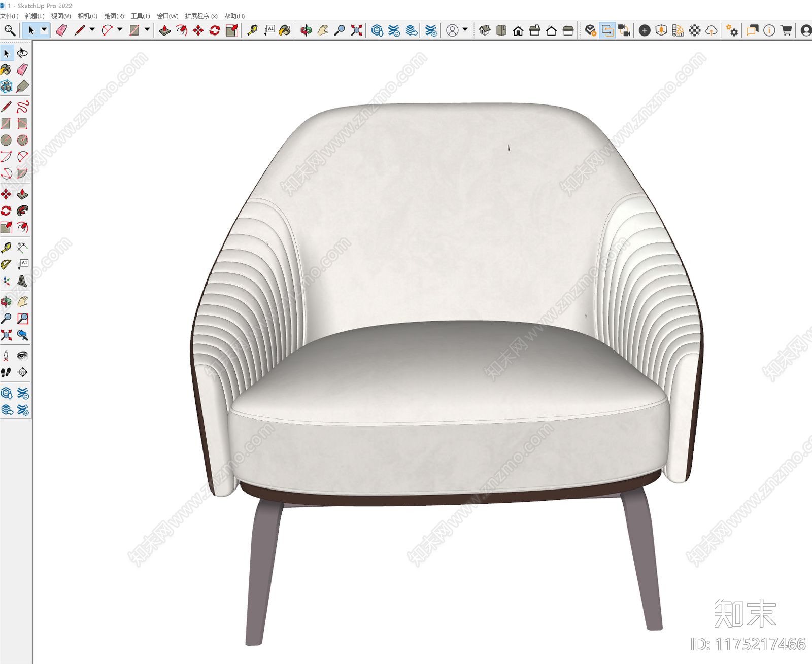
Task: Click the cloud upload icon
Action: [712, 30]
